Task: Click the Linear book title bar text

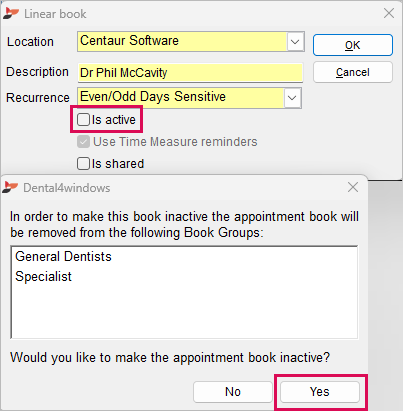Action: (55, 14)
